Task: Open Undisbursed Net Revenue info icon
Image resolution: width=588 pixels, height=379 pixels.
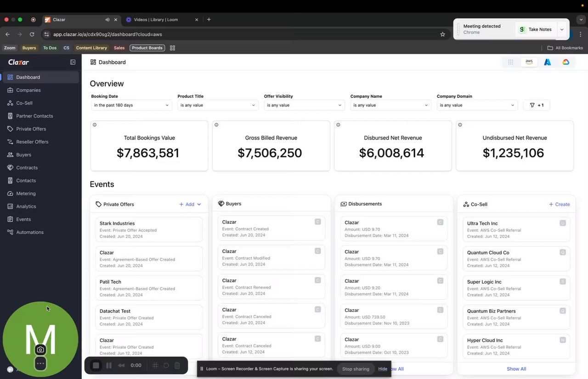Action: point(460,125)
